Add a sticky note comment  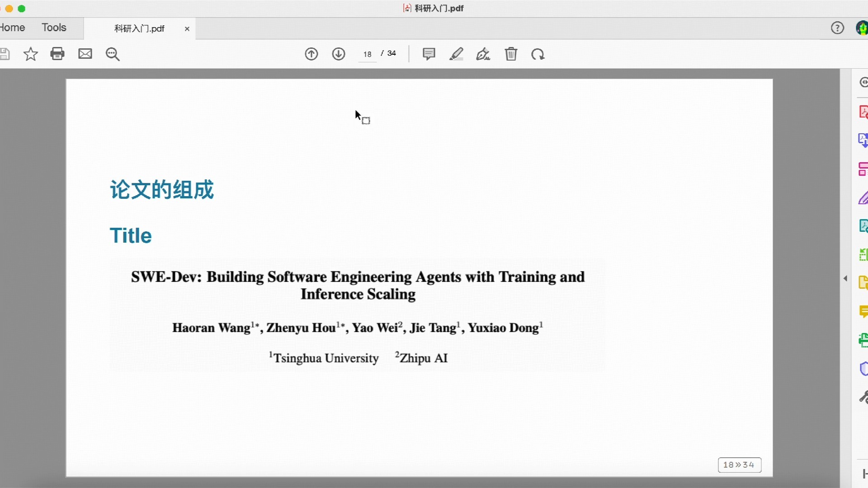tap(429, 54)
